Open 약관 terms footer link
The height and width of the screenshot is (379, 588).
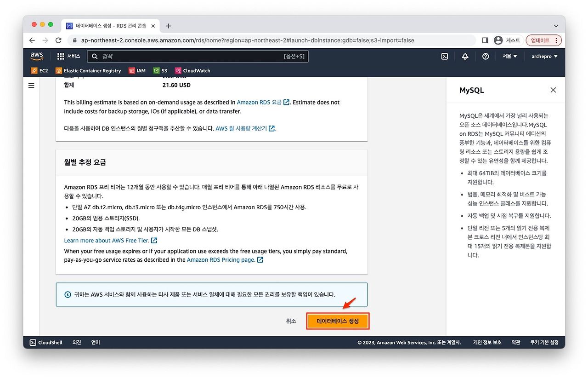516,343
